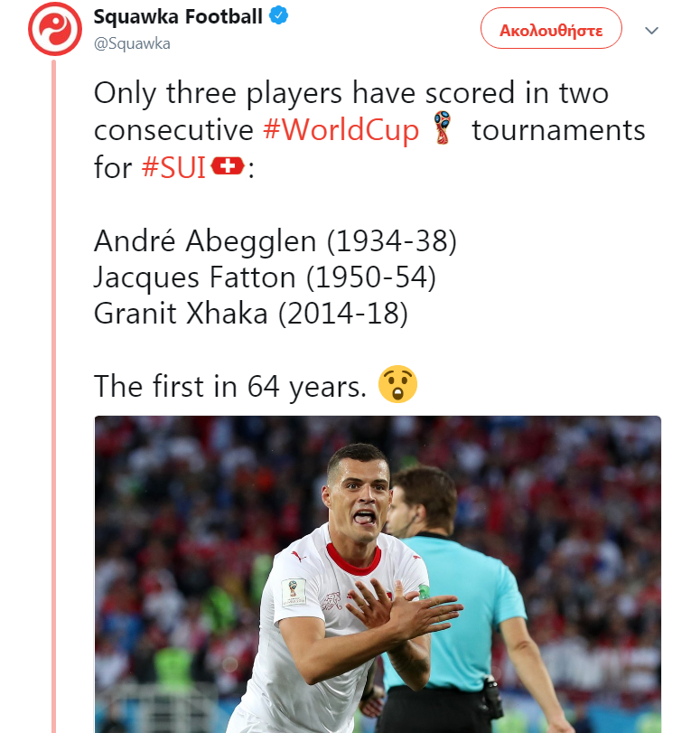
Task: Open the Squawka Football display name
Action: point(178,16)
